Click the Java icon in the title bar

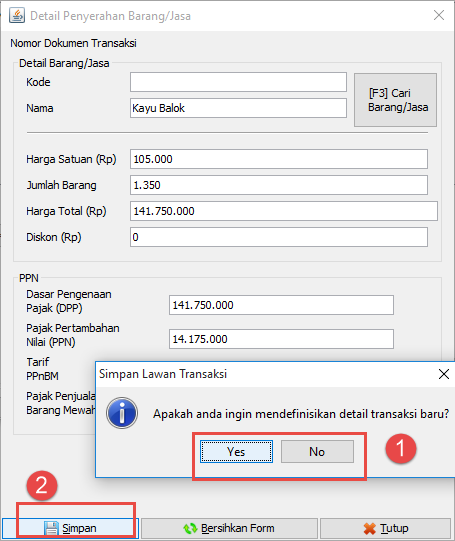click(x=17, y=16)
